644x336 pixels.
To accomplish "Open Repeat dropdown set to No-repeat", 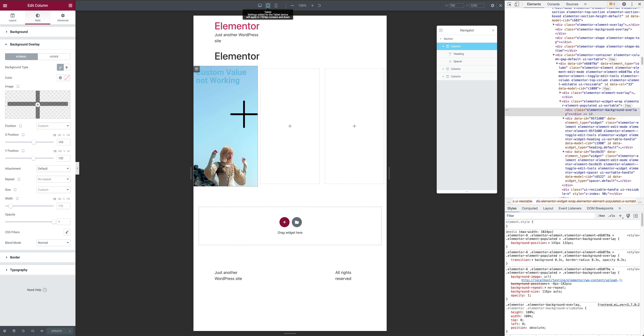I will click(53, 179).
